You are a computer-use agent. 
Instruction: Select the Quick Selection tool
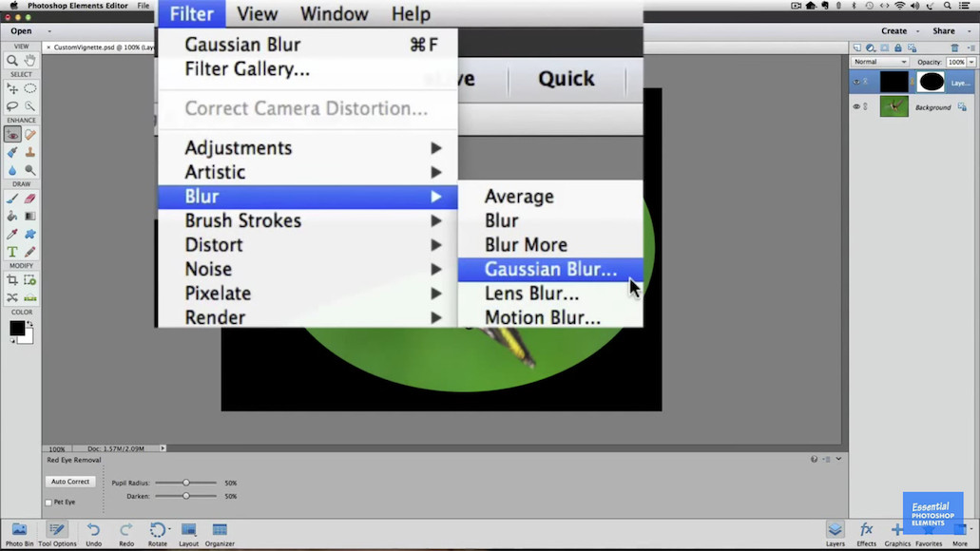click(30, 106)
